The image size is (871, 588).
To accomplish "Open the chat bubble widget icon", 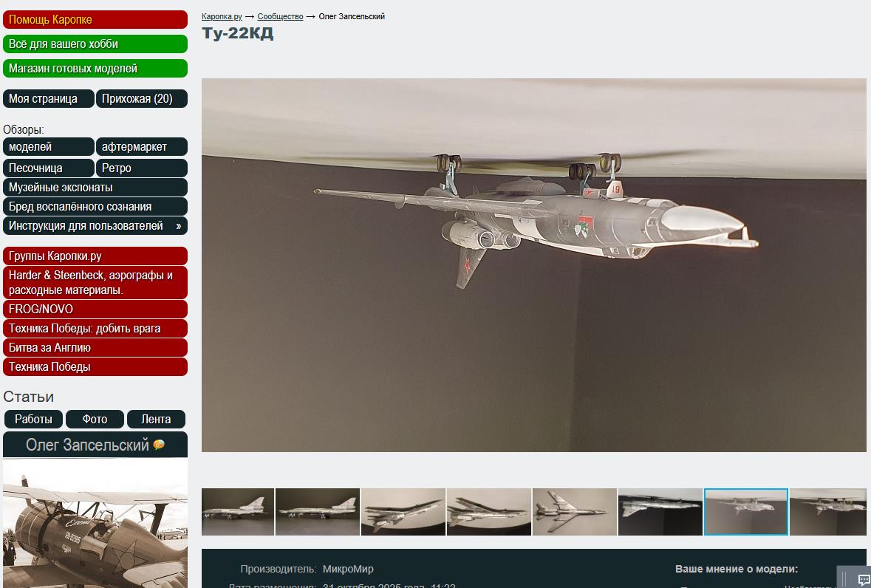I will pyautogui.click(x=863, y=579).
